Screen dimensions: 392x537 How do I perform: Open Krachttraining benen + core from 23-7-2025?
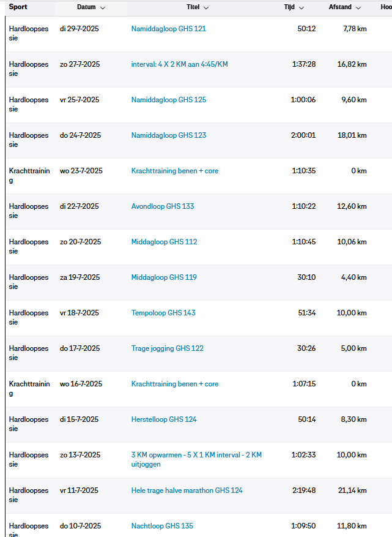pos(175,171)
